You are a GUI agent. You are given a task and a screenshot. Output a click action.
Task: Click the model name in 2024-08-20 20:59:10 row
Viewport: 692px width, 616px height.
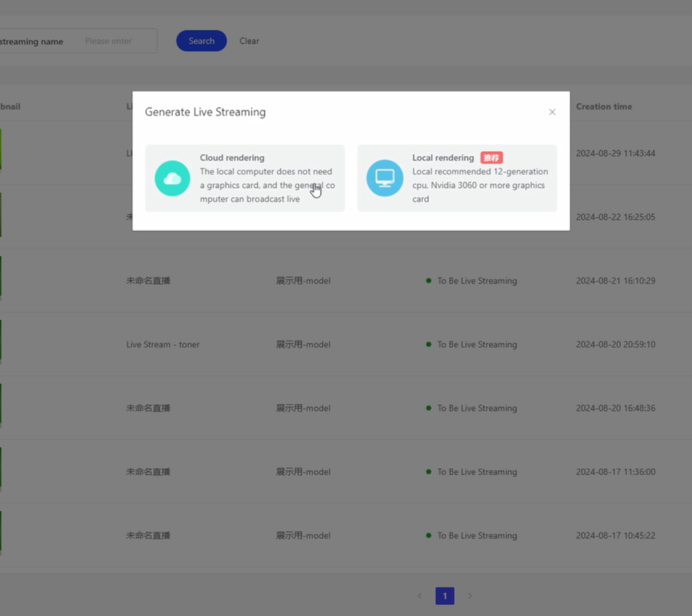303,344
